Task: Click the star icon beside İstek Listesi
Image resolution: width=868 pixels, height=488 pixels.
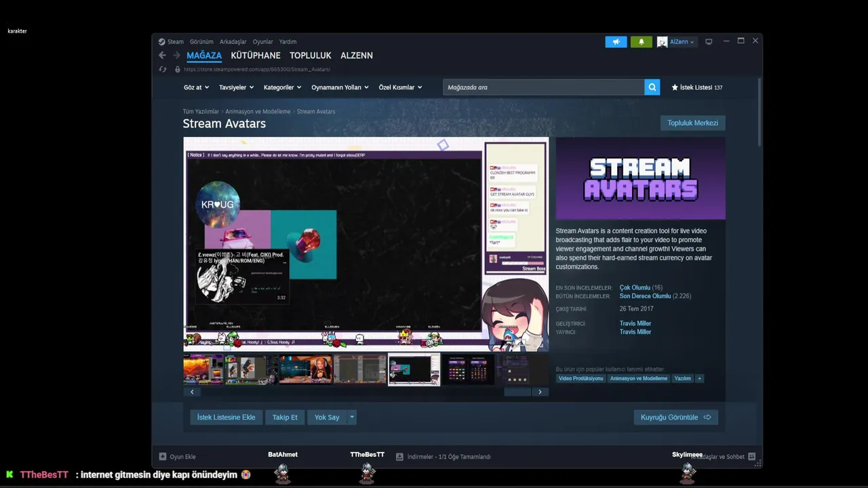Action: (x=675, y=87)
